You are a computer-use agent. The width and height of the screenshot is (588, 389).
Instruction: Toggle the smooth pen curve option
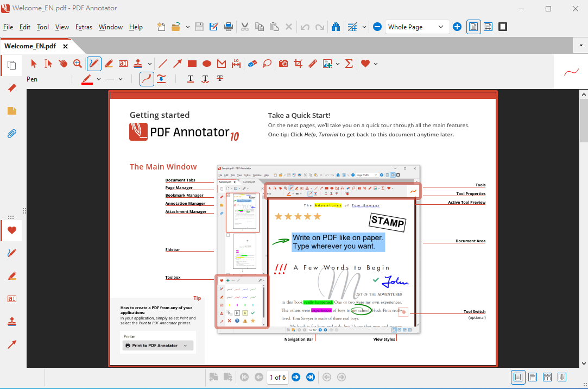click(x=147, y=79)
